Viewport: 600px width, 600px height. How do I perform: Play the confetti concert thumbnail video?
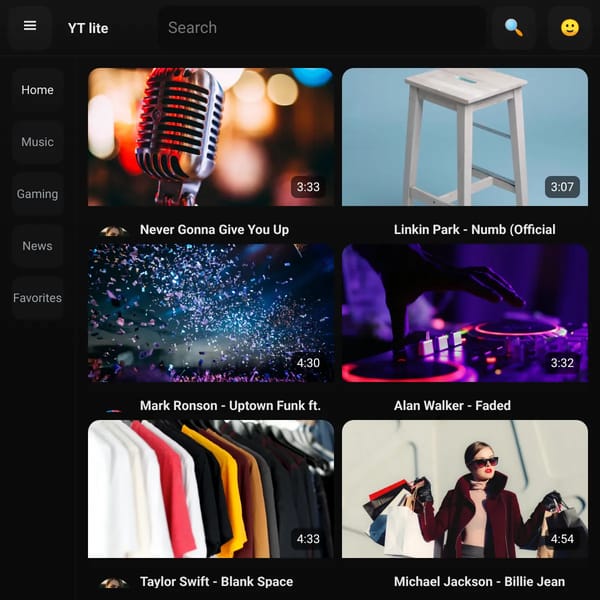[211, 313]
